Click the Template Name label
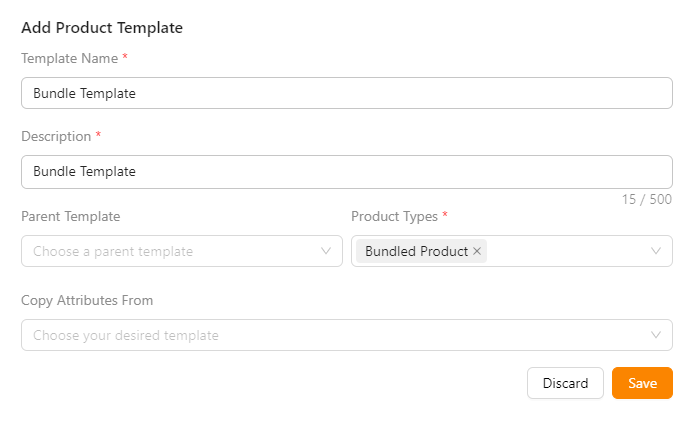This screenshot has width=695, height=427. (x=69, y=58)
